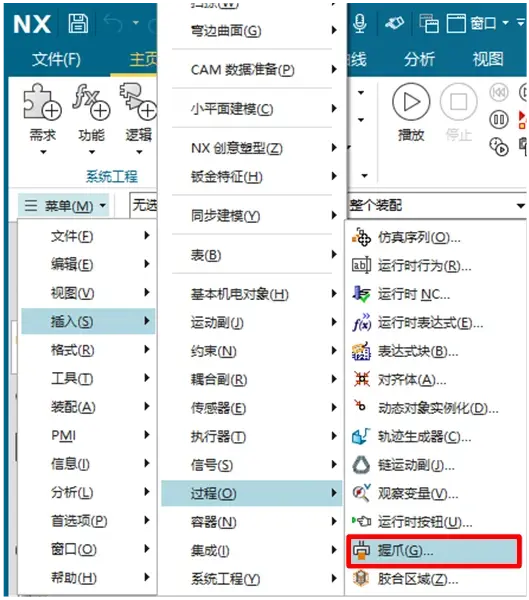The image size is (529, 600).
Task: Open 分析(L) menu item
Action: pos(88,492)
